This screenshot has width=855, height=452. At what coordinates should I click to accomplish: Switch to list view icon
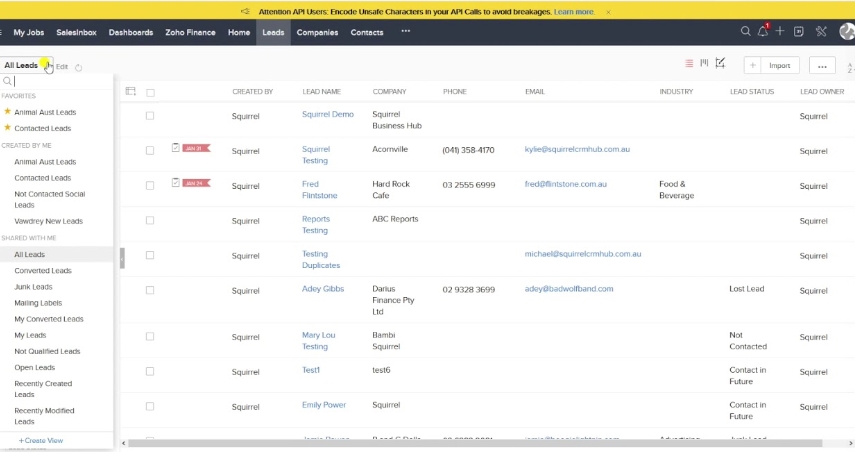(689, 64)
